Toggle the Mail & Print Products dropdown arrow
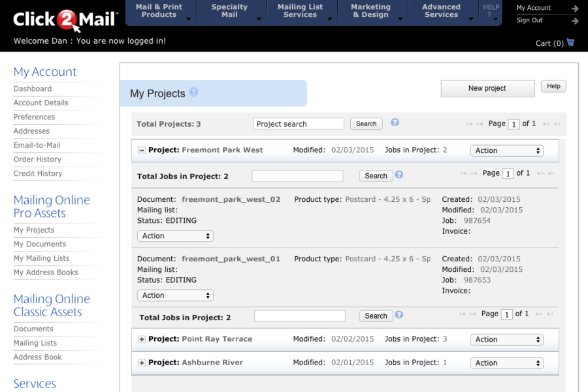Screen dimensions: 588x392 pos(188,18)
